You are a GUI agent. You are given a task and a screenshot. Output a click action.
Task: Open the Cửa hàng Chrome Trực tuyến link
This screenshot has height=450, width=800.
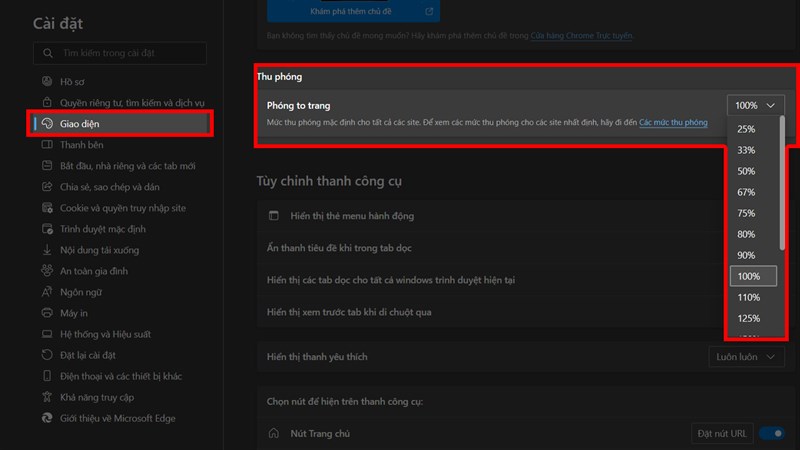click(x=581, y=36)
